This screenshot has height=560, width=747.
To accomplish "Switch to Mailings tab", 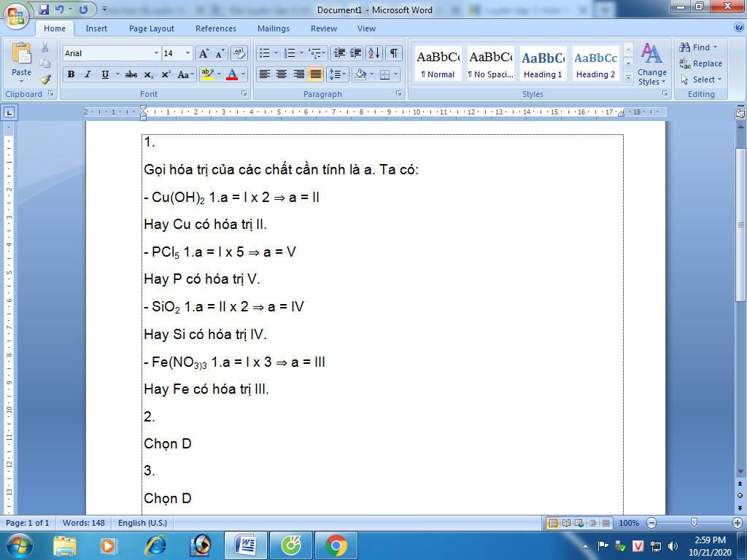I will click(274, 28).
